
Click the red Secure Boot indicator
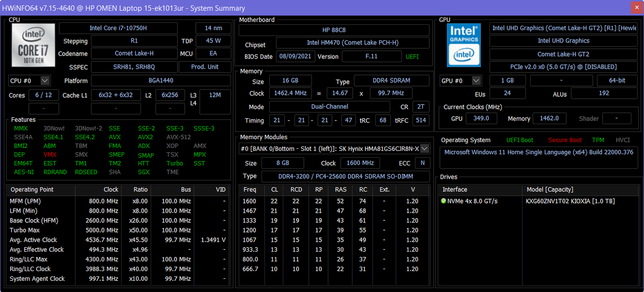click(565, 140)
